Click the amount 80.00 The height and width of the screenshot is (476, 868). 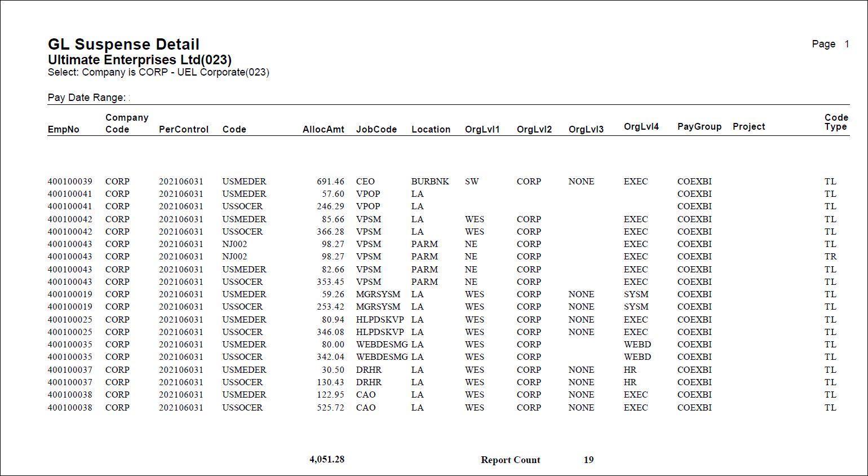click(333, 345)
